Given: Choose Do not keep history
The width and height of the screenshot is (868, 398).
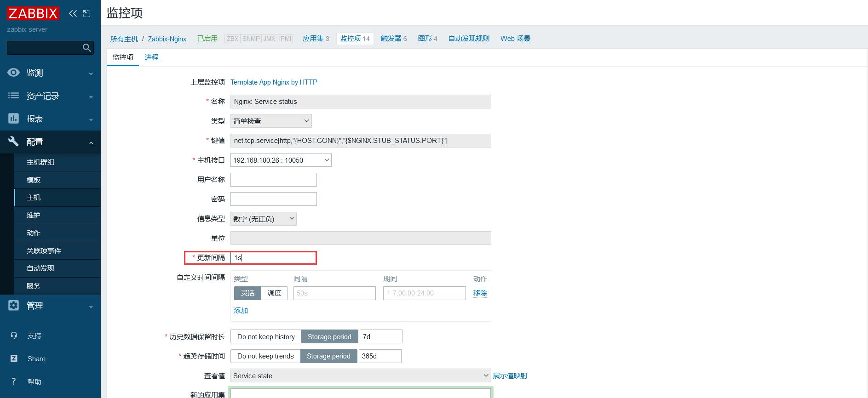Looking at the screenshot, I should pos(266,336).
